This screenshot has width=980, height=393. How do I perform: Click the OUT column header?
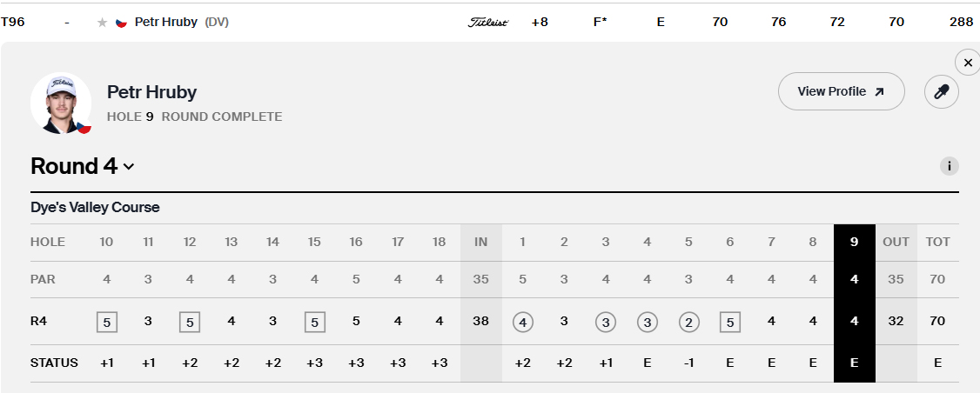pos(896,242)
